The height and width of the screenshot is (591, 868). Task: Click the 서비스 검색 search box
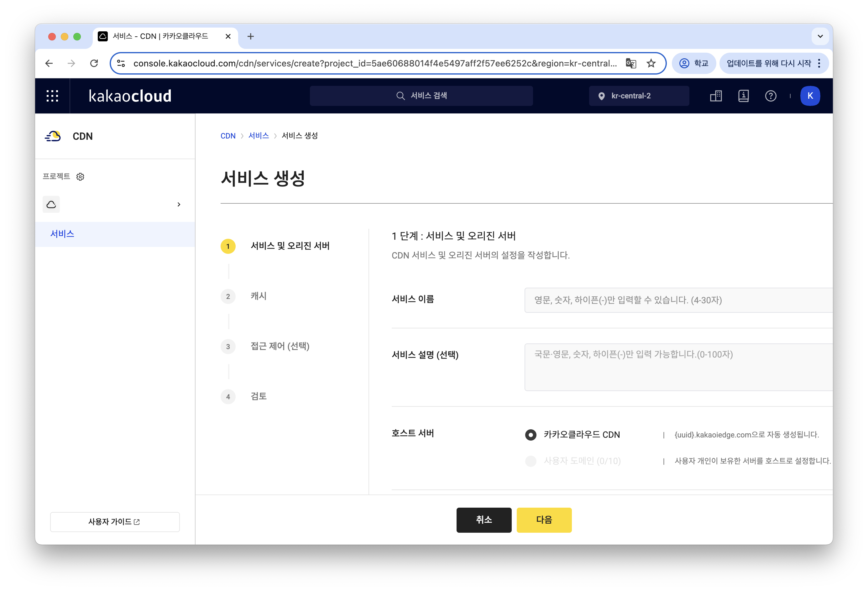pyautogui.click(x=421, y=96)
